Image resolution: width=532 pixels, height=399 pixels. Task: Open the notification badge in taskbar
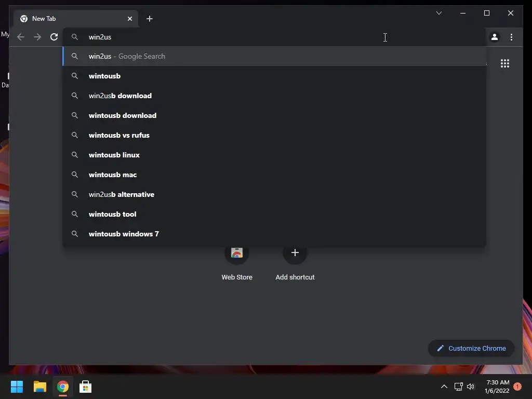(x=517, y=387)
